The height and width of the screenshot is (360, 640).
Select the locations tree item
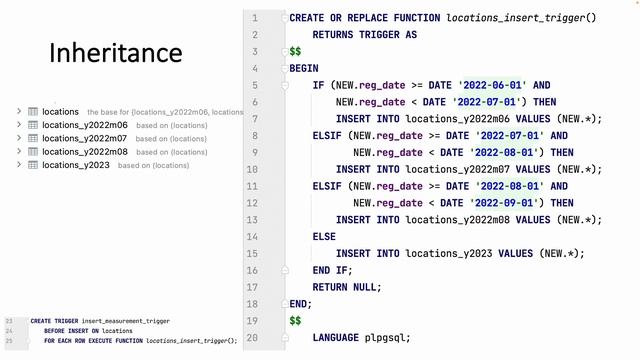(60, 111)
